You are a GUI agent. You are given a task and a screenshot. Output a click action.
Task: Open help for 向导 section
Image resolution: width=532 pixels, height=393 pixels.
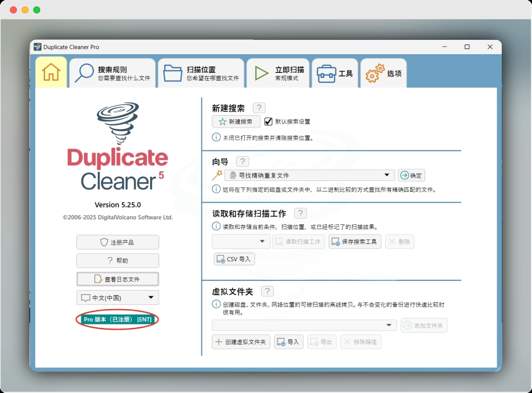click(242, 161)
